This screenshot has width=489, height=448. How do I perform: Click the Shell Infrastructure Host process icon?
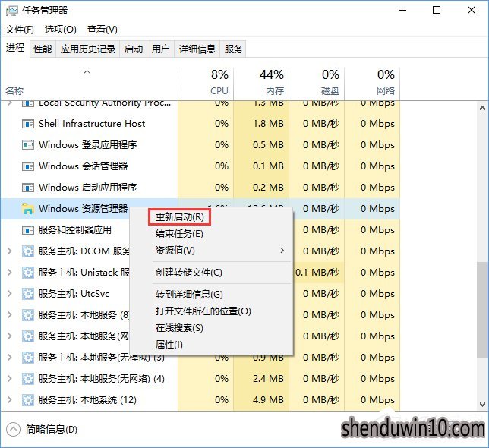(28, 124)
